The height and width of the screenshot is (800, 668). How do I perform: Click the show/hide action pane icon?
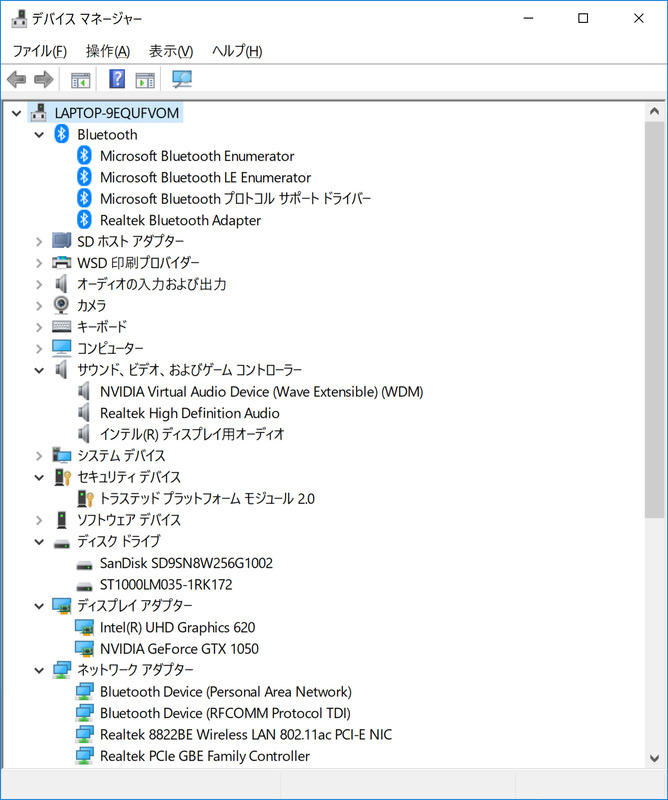pos(145,80)
